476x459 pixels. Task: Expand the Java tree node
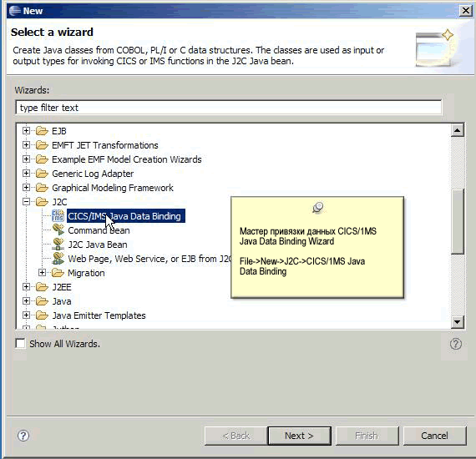click(27, 301)
